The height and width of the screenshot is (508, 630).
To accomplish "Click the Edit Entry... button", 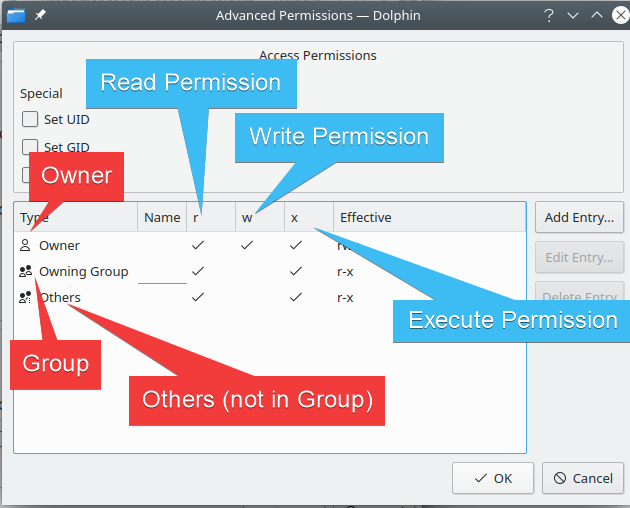I will click(x=579, y=257).
